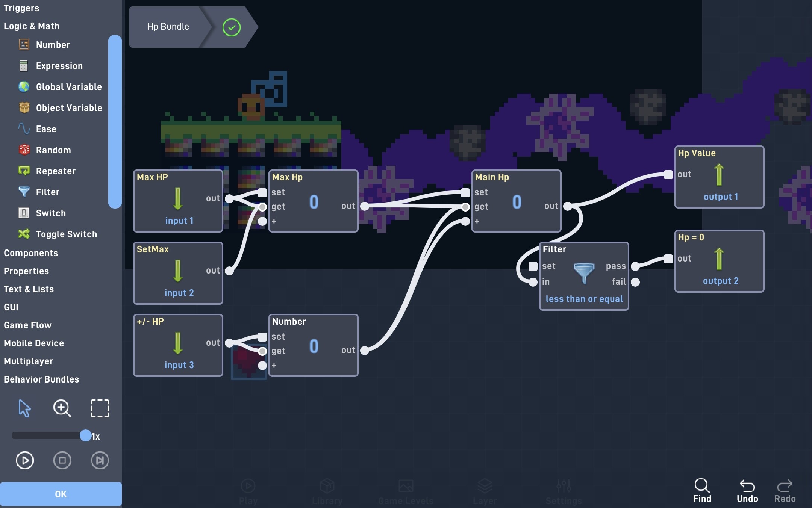The image size is (812, 508).
Task: Click the green checkmark beside Hp Bundle
Action: click(232, 27)
